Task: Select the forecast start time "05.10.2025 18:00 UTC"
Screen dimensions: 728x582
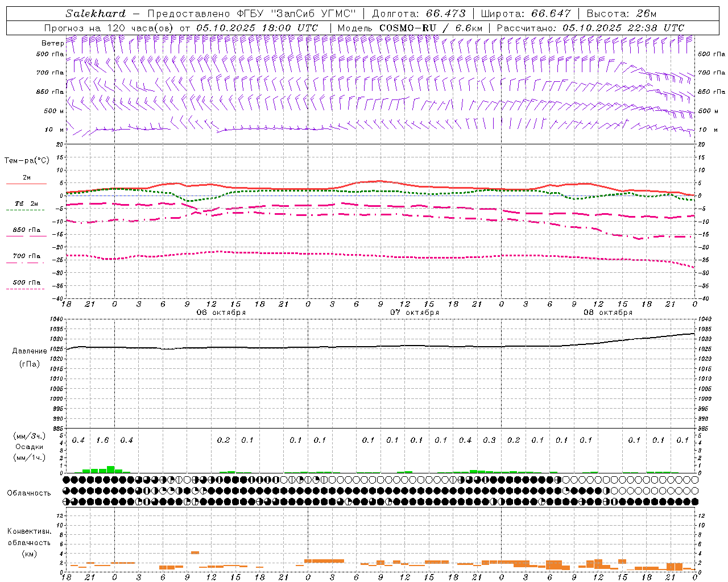Action: click(x=257, y=28)
